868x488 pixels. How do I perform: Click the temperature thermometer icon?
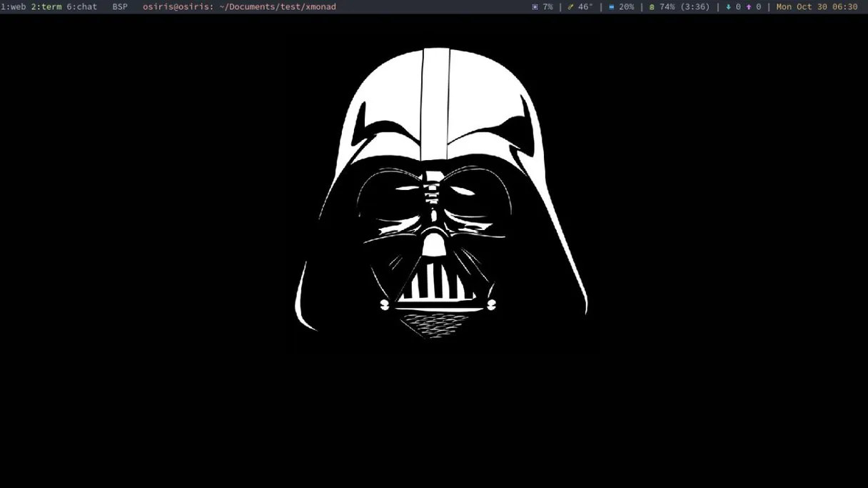(x=570, y=7)
